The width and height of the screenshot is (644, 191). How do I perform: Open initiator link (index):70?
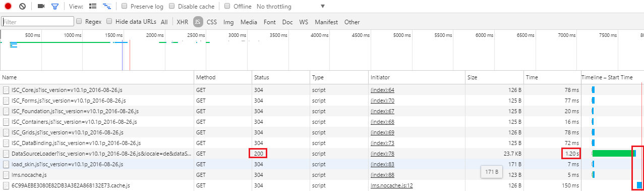382,101
